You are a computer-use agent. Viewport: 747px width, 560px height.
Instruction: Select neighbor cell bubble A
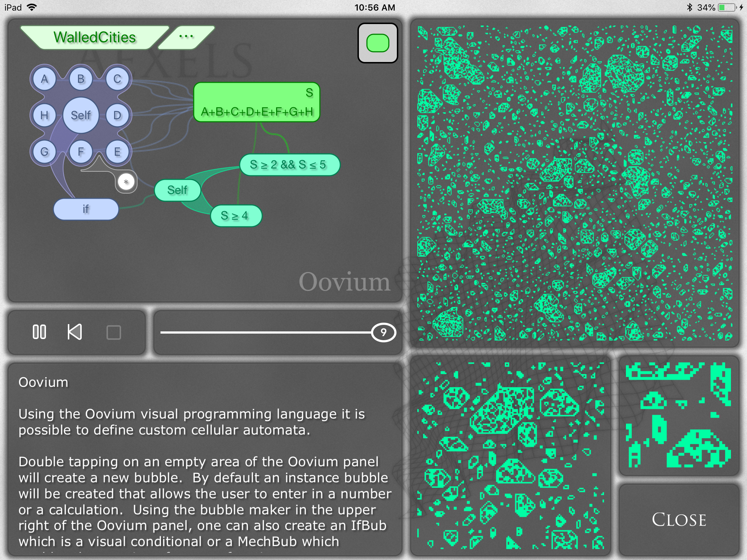tap(44, 79)
